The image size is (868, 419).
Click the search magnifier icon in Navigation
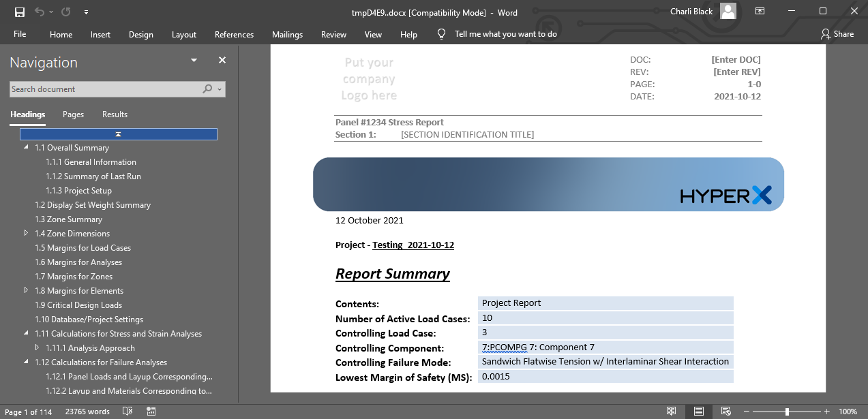pyautogui.click(x=207, y=89)
